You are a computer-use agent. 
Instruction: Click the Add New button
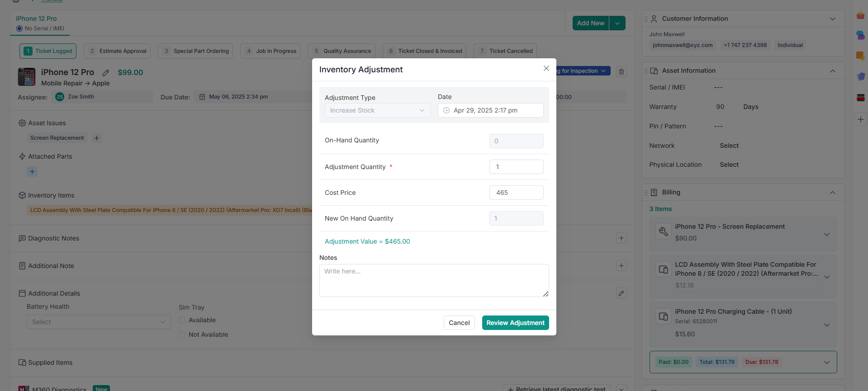point(590,23)
